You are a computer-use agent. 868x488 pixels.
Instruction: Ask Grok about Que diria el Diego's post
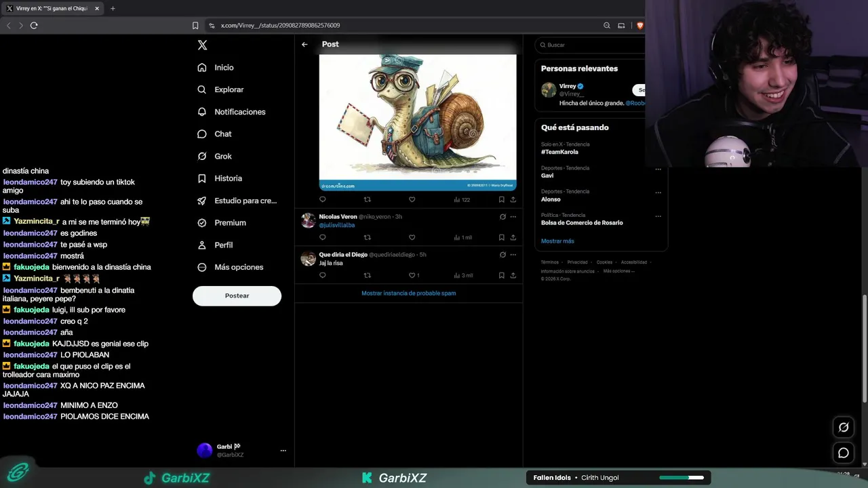point(502,255)
